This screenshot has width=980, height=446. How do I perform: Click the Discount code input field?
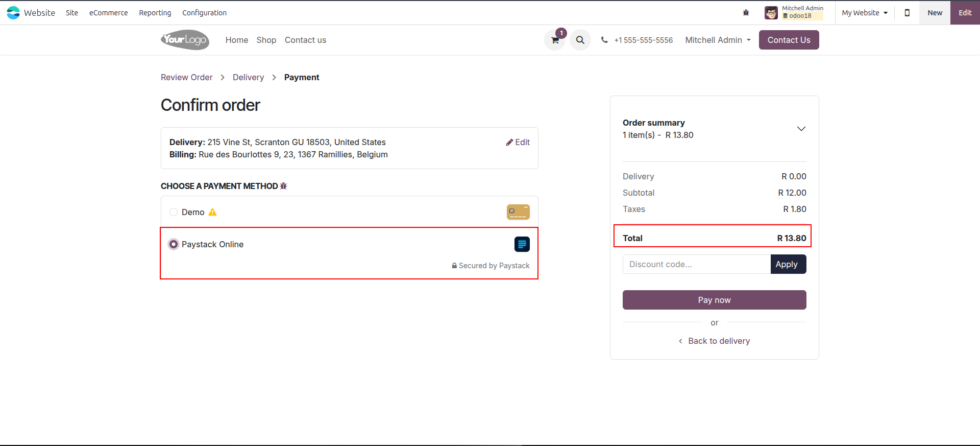(x=697, y=264)
